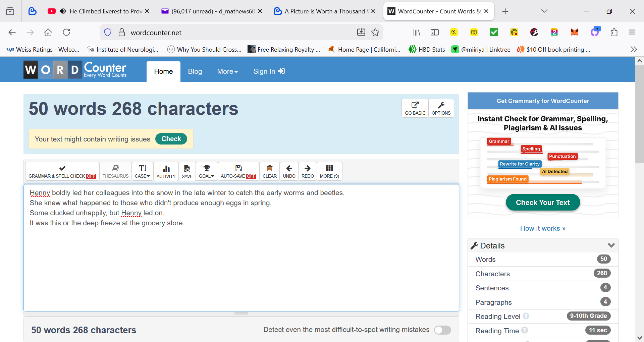Open the Thesaurus tool
The height and width of the screenshot is (342, 644).
[x=115, y=171]
